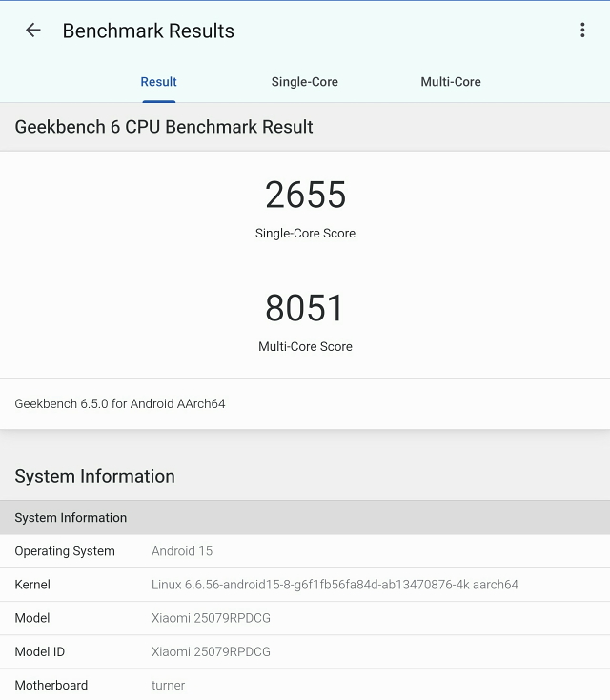
Task: Click the Model ID row label
Action: tap(40, 651)
